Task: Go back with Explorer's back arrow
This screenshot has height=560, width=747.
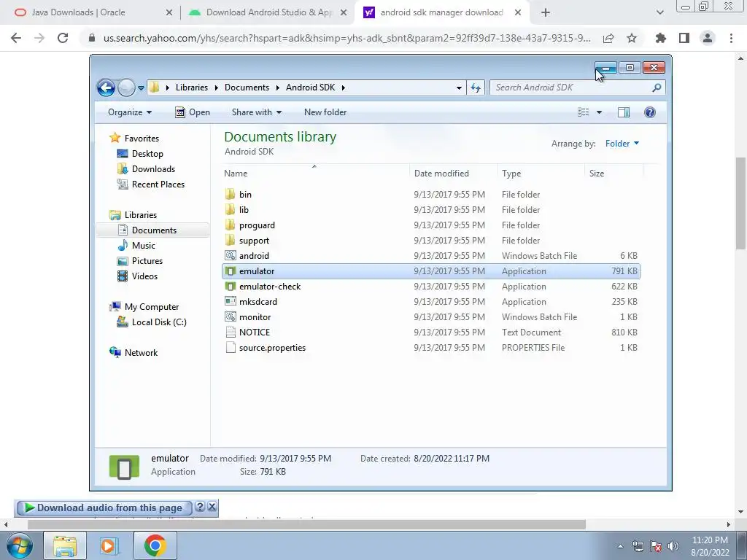Action: [106, 87]
